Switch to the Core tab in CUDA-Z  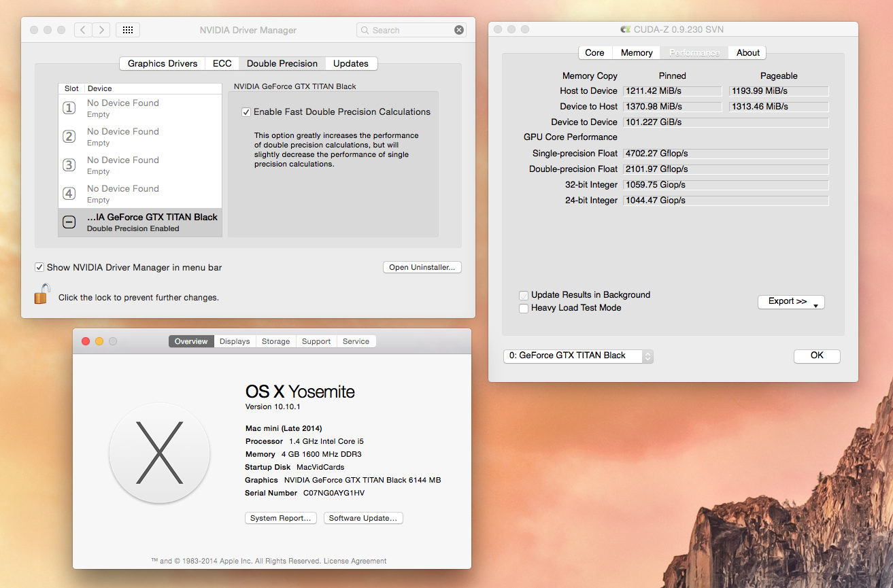click(594, 52)
